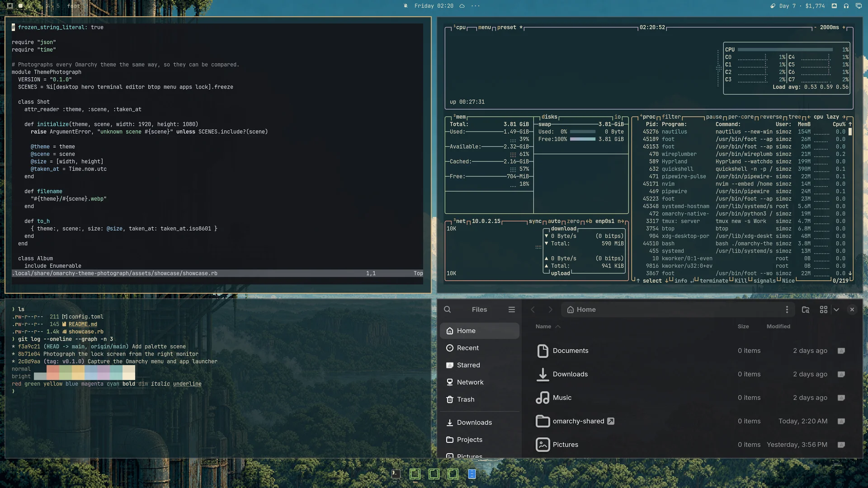Toggle the star on the Music row

(841, 398)
